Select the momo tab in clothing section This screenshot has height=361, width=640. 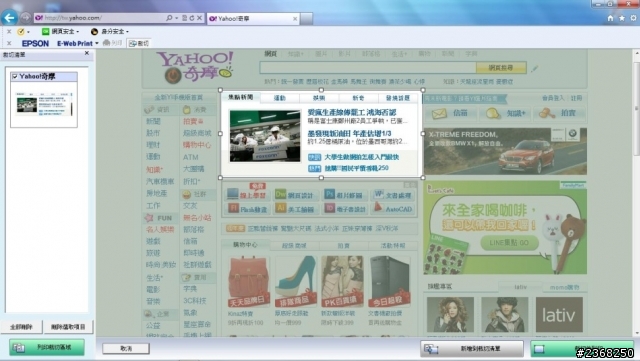point(564,287)
